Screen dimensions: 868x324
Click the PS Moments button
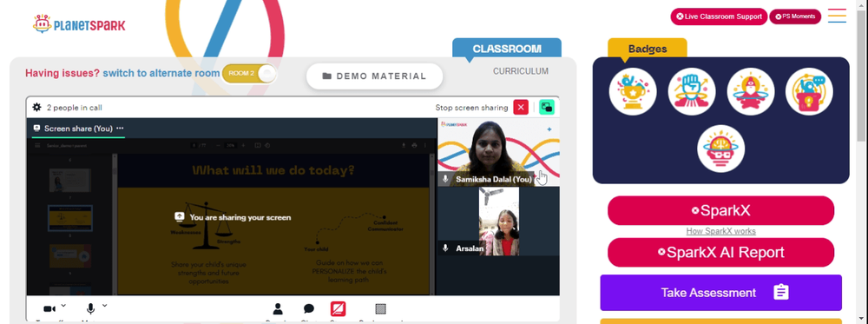tap(795, 17)
